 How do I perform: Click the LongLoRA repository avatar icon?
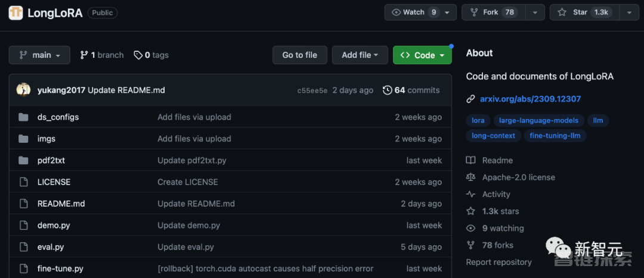point(16,13)
